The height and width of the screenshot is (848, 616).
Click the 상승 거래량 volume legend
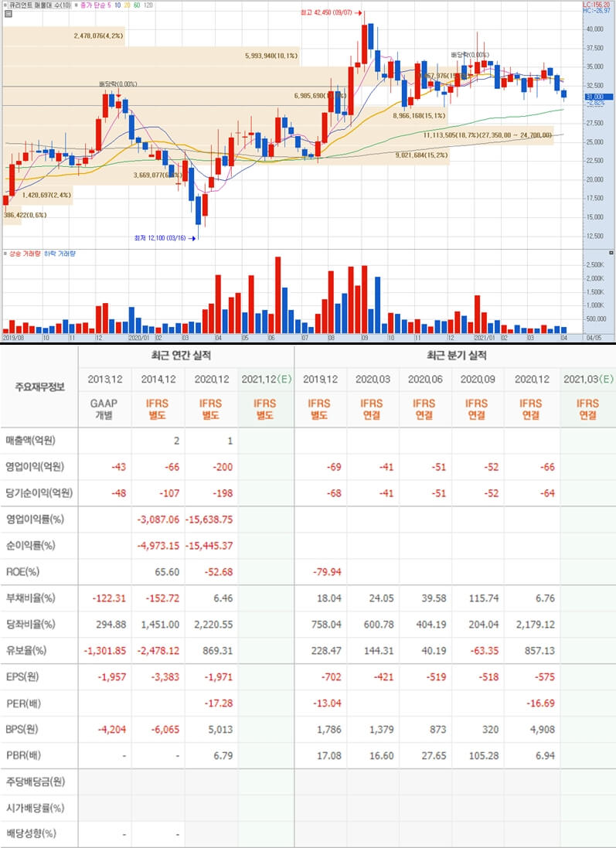pos(25,254)
